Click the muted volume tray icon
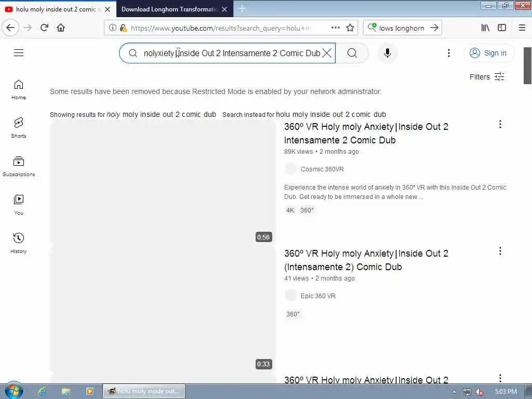Viewport: 532px width, 399px height. pos(478,392)
